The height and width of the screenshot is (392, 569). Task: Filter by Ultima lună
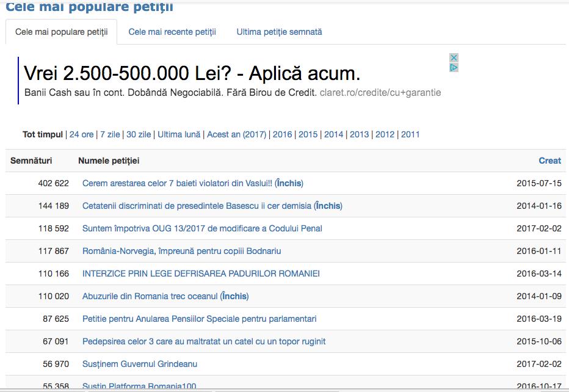[179, 134]
